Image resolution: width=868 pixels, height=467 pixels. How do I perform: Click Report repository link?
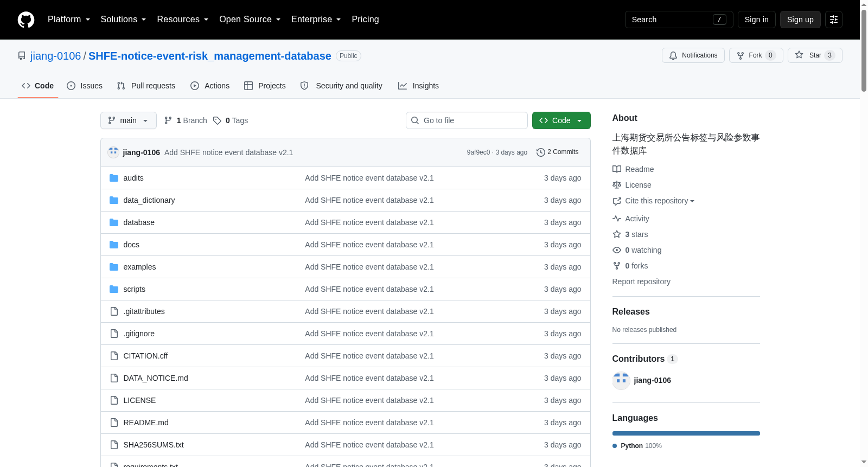coord(641,282)
